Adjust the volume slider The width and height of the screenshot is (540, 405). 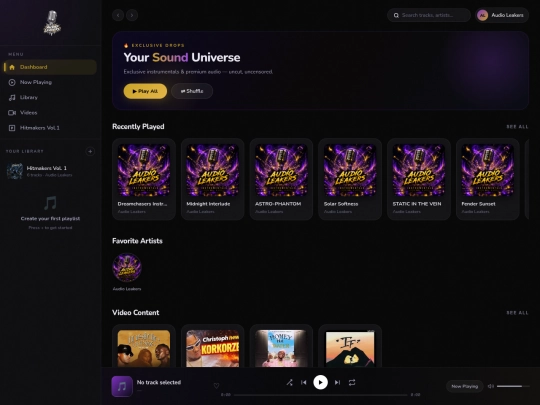point(513,386)
